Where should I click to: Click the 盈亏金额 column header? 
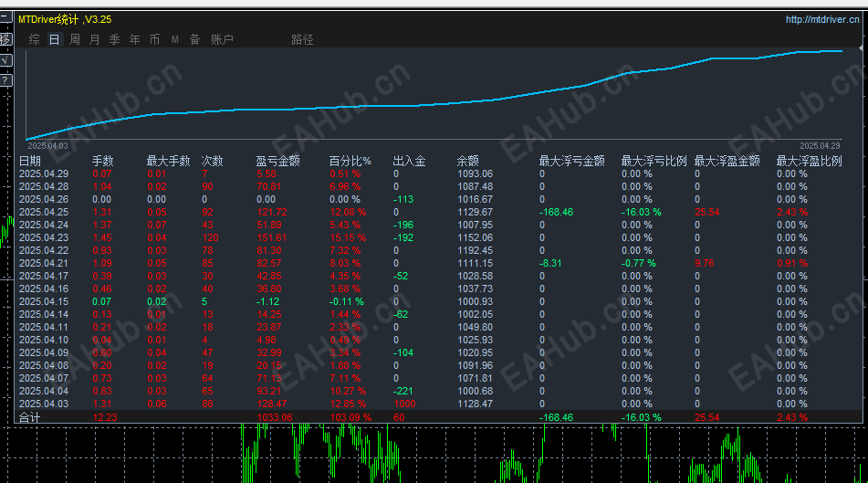pyautogui.click(x=277, y=162)
